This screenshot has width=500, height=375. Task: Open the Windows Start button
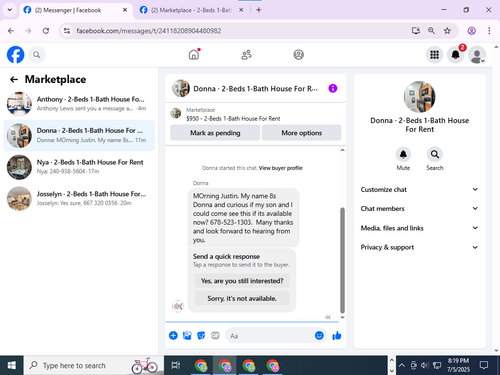(12, 365)
